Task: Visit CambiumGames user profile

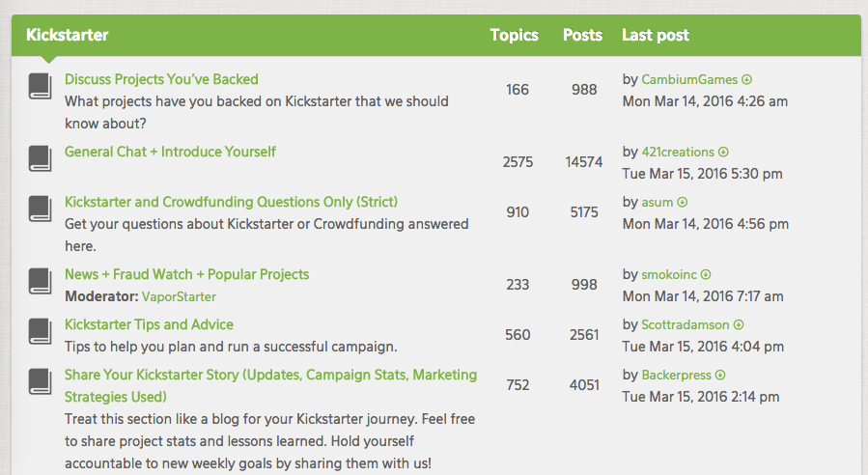Action: [x=689, y=80]
